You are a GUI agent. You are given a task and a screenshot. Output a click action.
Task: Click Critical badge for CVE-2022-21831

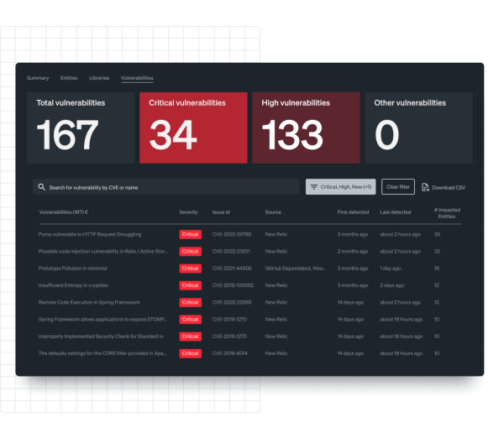[x=190, y=251]
